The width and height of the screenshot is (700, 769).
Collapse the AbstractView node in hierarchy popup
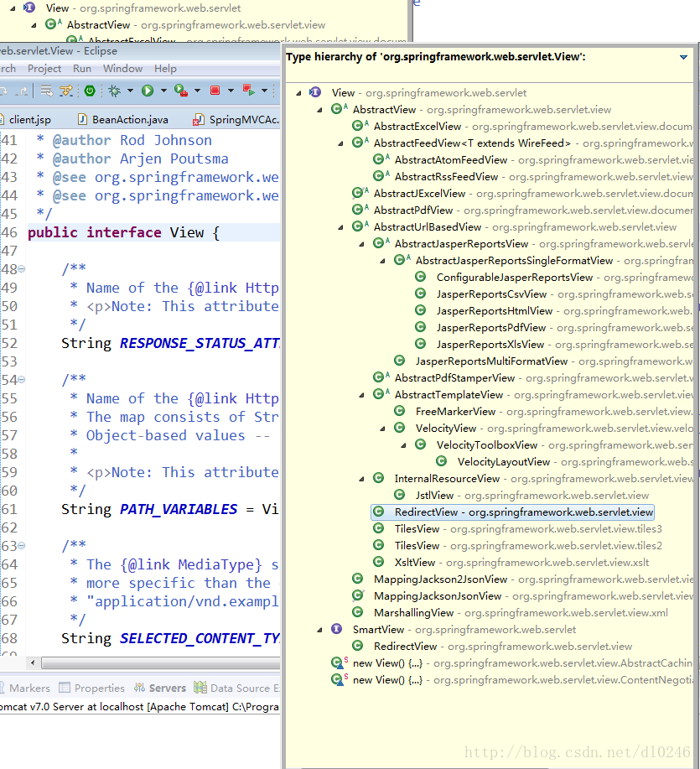(x=319, y=110)
